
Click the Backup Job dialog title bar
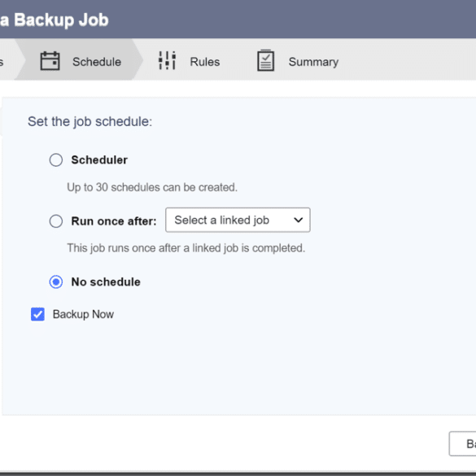pyautogui.click(x=238, y=20)
